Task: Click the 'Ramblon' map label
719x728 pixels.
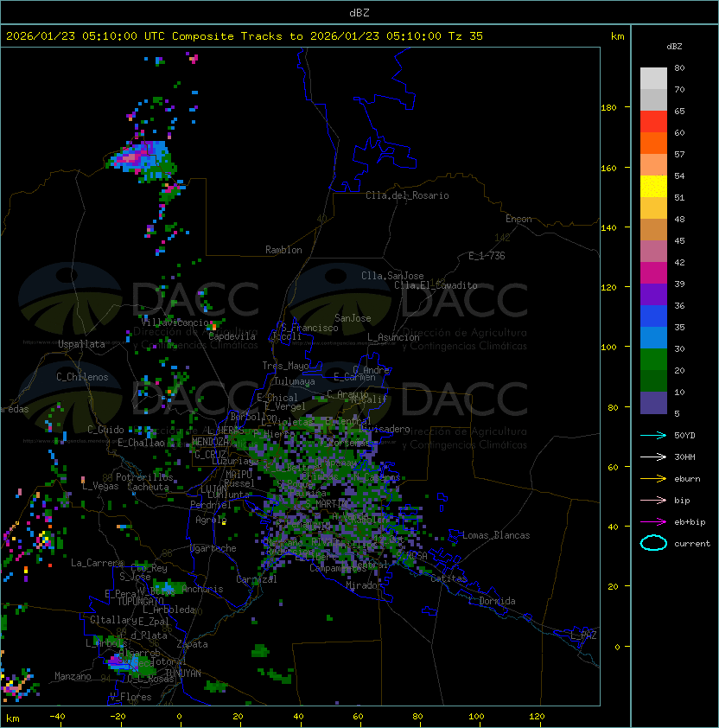Action: point(283,250)
